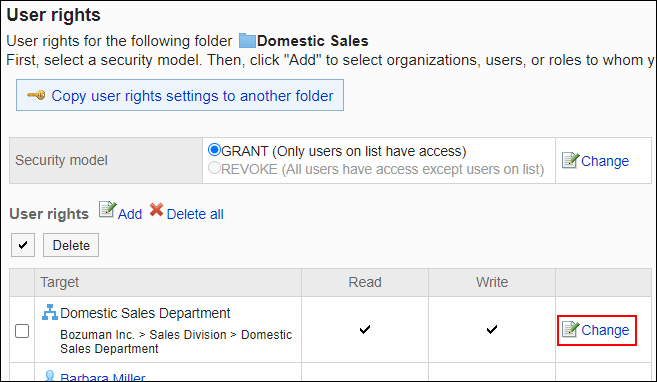The height and width of the screenshot is (382, 657).
Task: Click the Add link for User rights
Action: tap(130, 214)
